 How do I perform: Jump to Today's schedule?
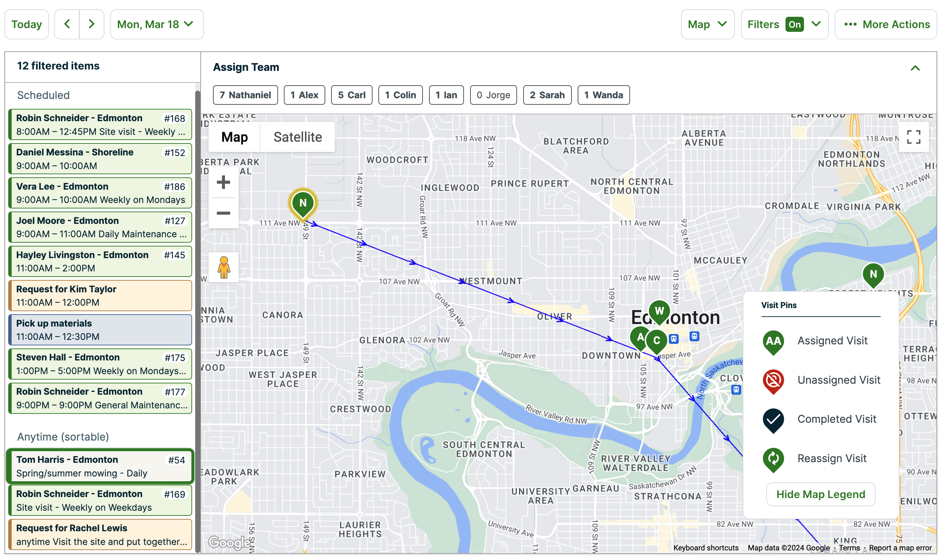(x=26, y=24)
